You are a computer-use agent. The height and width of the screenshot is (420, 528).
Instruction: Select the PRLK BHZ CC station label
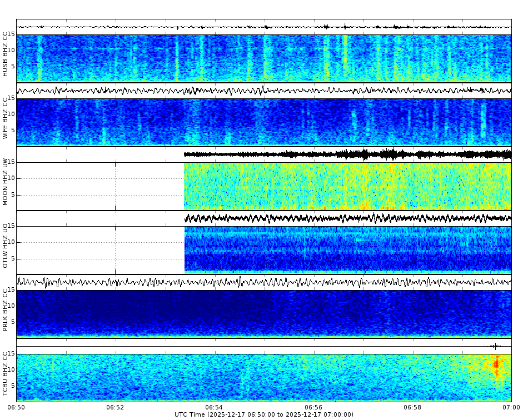pyautogui.click(x=6, y=308)
